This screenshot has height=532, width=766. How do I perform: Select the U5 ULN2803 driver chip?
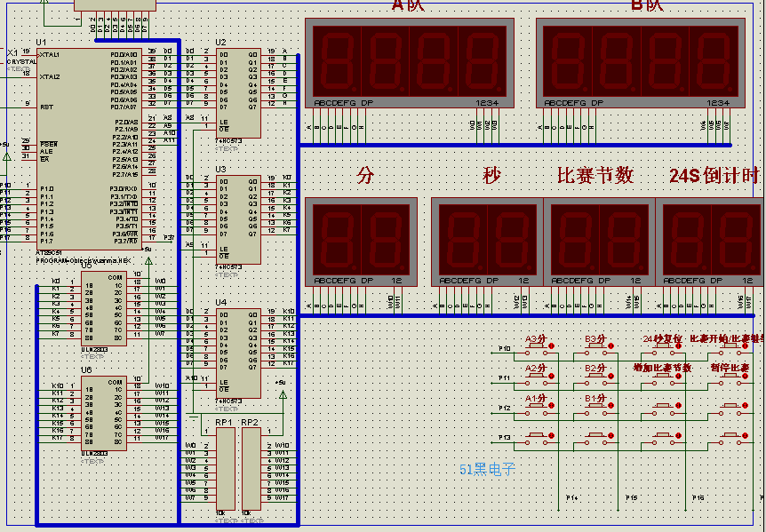tap(104, 309)
